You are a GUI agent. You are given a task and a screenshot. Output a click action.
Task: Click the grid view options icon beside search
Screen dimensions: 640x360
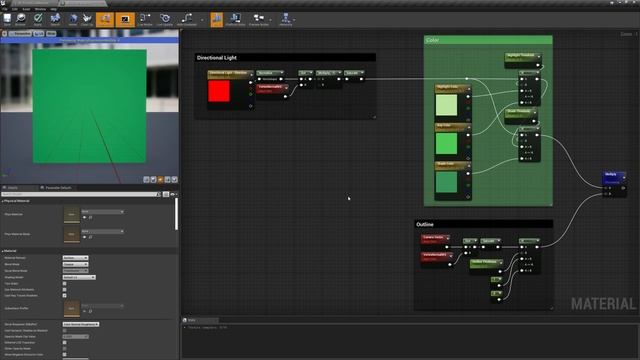tap(166, 194)
